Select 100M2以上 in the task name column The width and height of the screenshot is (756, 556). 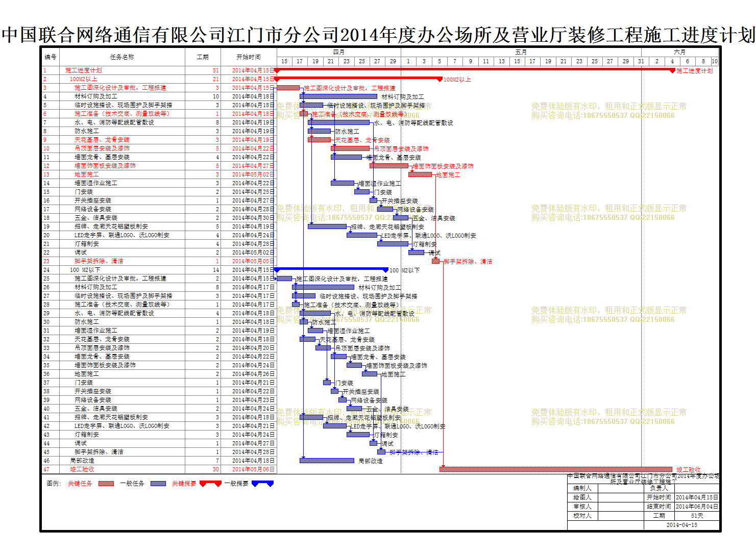coord(83,79)
